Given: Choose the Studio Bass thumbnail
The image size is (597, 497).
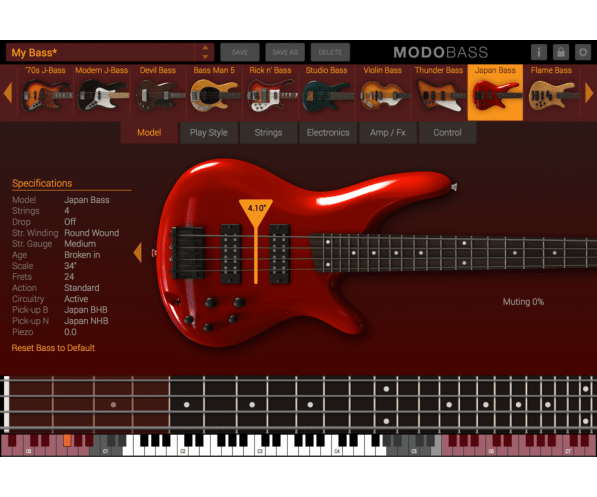Looking at the screenshot, I should coord(326,93).
